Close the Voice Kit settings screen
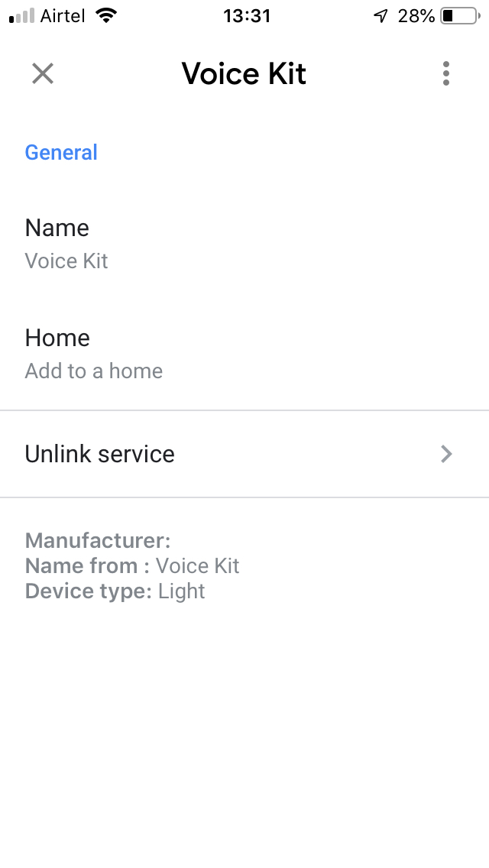 43,73
